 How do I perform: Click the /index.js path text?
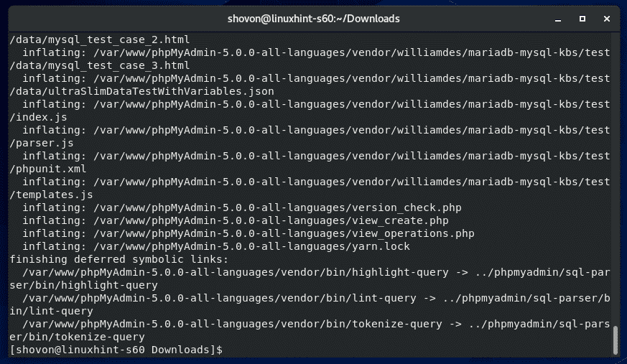point(39,117)
